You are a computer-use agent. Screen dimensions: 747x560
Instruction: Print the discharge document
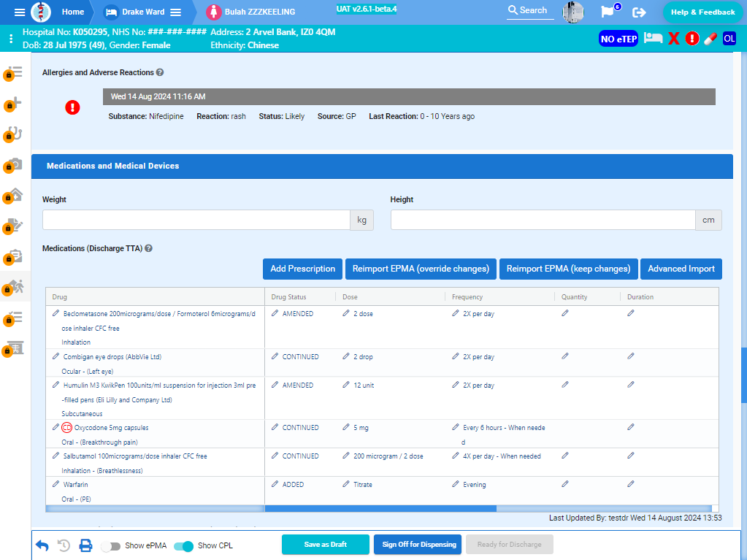(85, 545)
